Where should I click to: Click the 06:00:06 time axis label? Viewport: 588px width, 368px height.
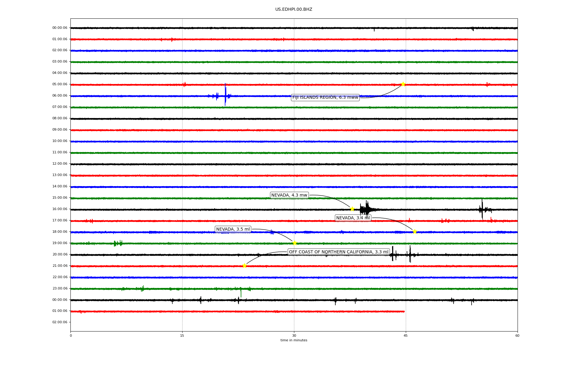[60, 96]
